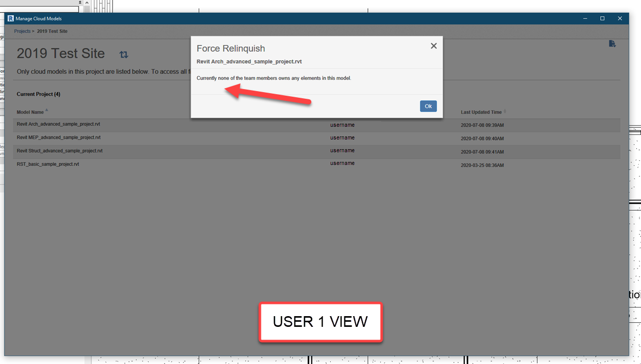
Task: Click the 2020-07-08 09:40AM timestamp
Action: coord(482,138)
